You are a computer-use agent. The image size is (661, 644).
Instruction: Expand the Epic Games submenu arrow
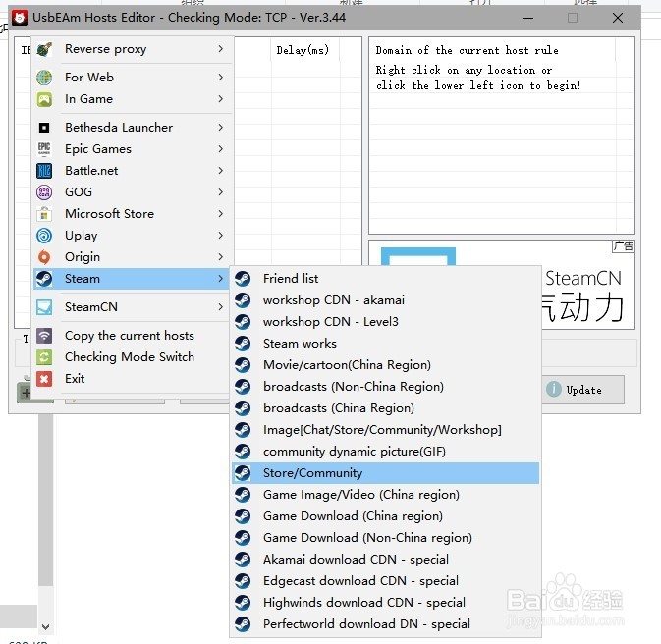pos(220,149)
